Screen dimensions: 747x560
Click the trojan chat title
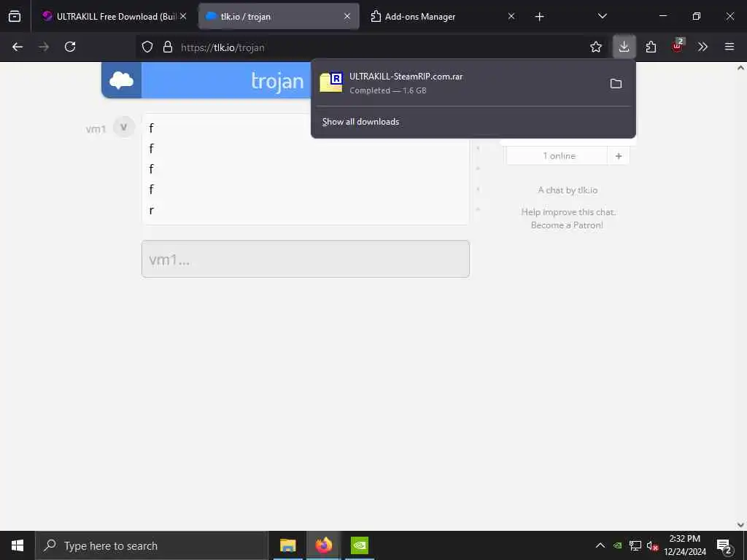point(277,81)
